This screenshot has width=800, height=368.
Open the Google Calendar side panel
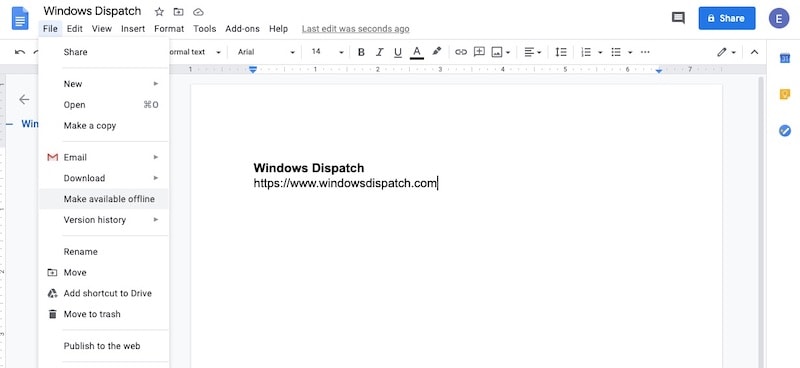tap(785, 58)
